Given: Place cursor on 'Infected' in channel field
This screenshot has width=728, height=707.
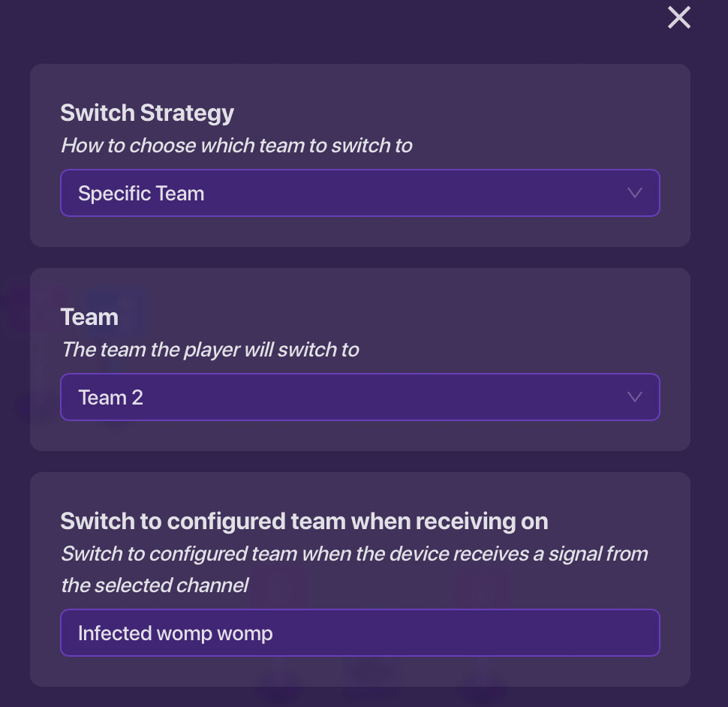Looking at the screenshot, I should tap(104, 633).
